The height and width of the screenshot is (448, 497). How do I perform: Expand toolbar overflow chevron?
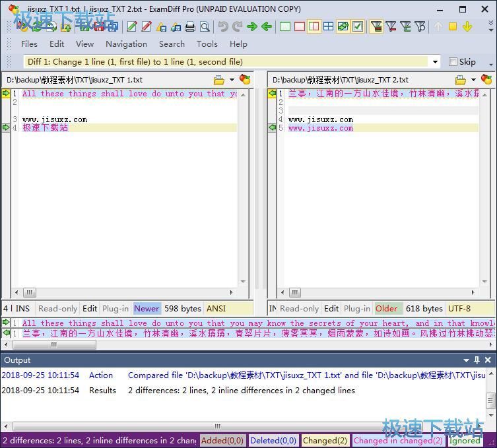click(490, 26)
